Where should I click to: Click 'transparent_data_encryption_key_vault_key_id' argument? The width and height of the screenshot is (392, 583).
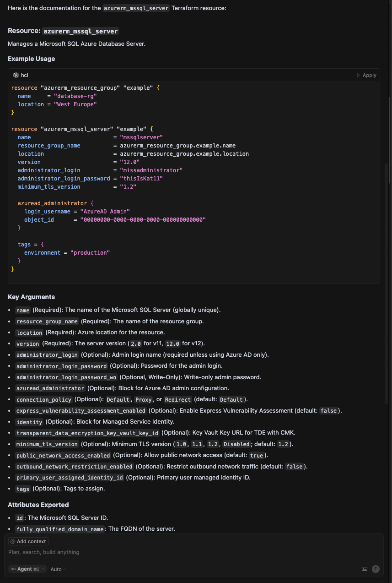point(87,433)
